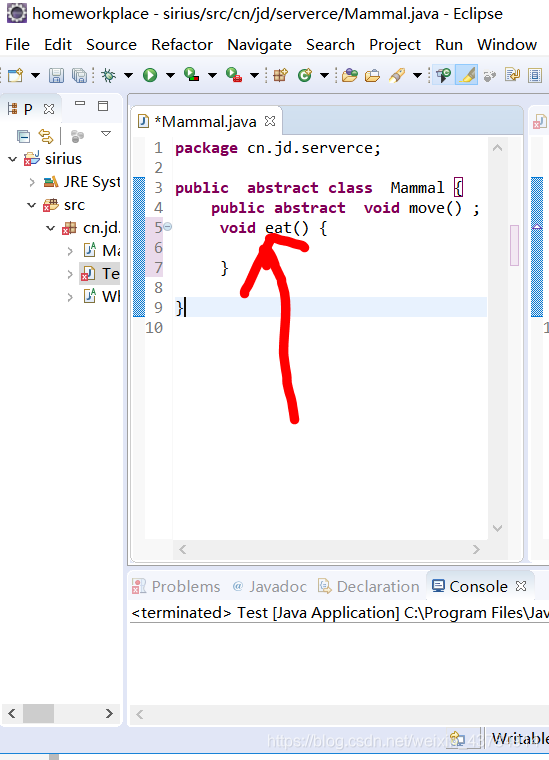
Task: Collapse the cn.jd package node
Action: [50, 228]
